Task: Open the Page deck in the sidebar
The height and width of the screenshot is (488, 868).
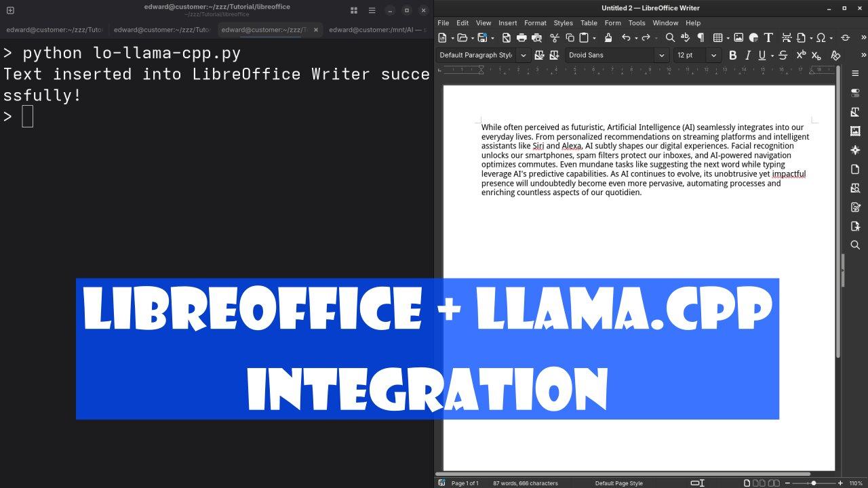Action: click(x=855, y=169)
